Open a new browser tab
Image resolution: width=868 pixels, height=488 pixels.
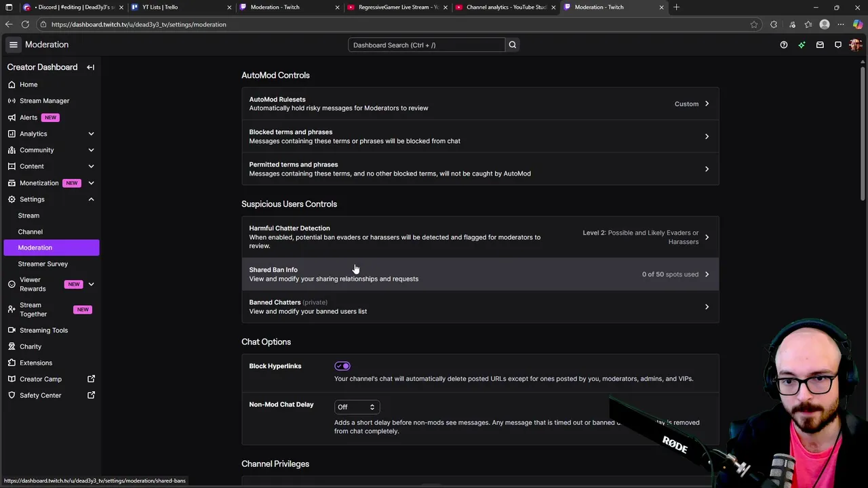coord(676,7)
